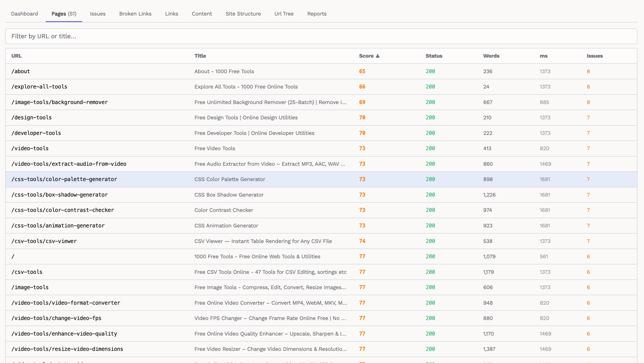Select the /explore-all-tools URL
The height and width of the screenshot is (363, 644).
[39, 86]
